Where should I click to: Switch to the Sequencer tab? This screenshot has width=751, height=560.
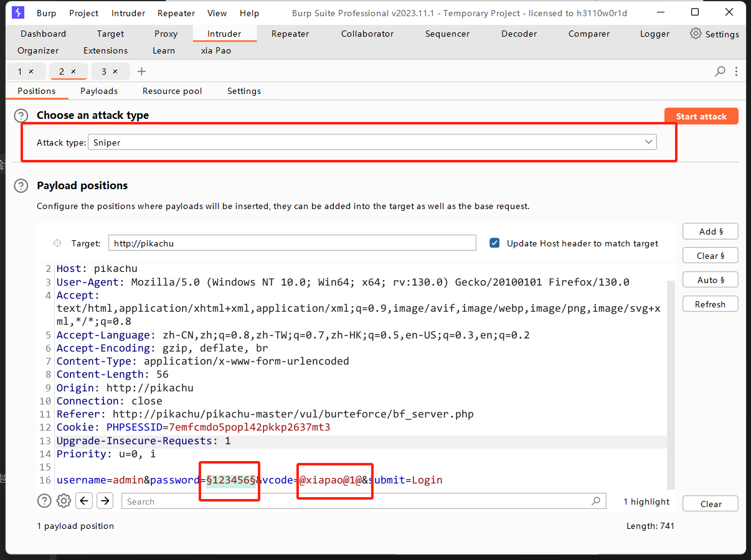(447, 34)
